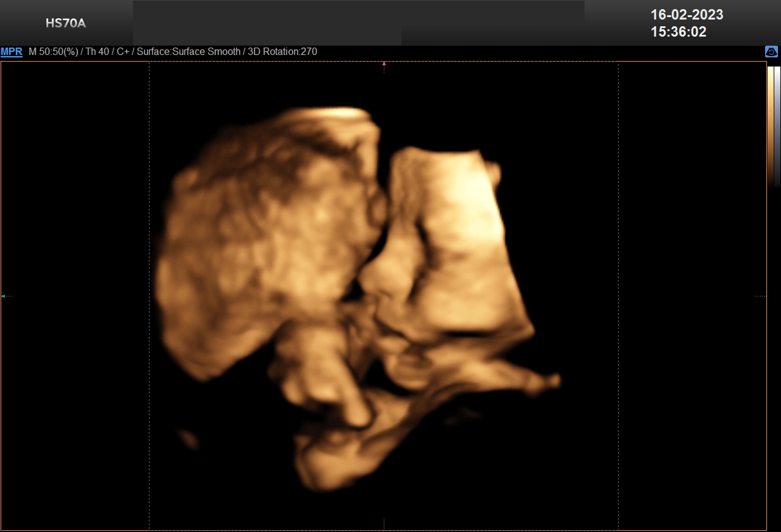Click the blue ultrasound rotation icon

point(771,52)
